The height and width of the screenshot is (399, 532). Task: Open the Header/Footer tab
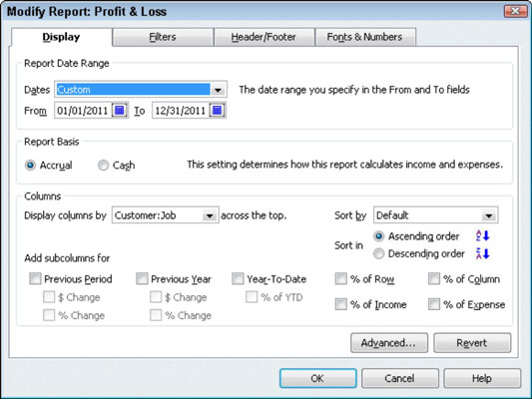(x=264, y=37)
